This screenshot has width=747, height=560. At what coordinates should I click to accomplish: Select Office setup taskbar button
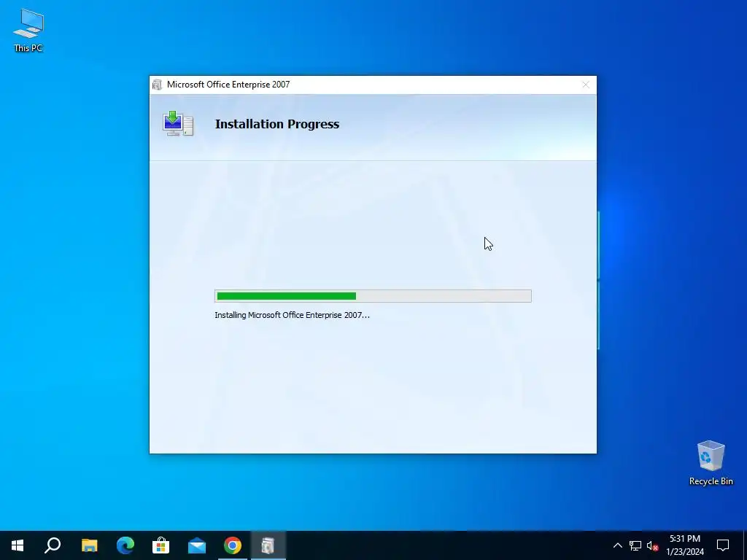[x=268, y=545]
